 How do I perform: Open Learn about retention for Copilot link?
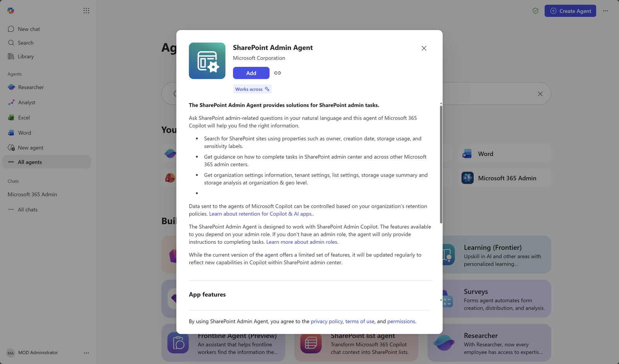(x=261, y=214)
